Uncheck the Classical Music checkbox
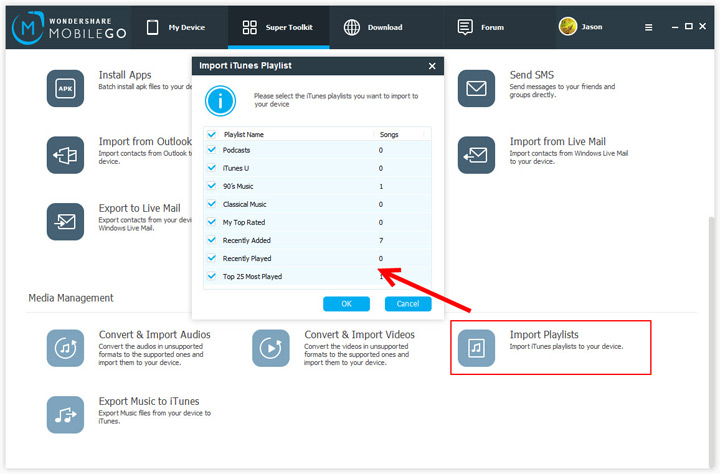 point(211,203)
